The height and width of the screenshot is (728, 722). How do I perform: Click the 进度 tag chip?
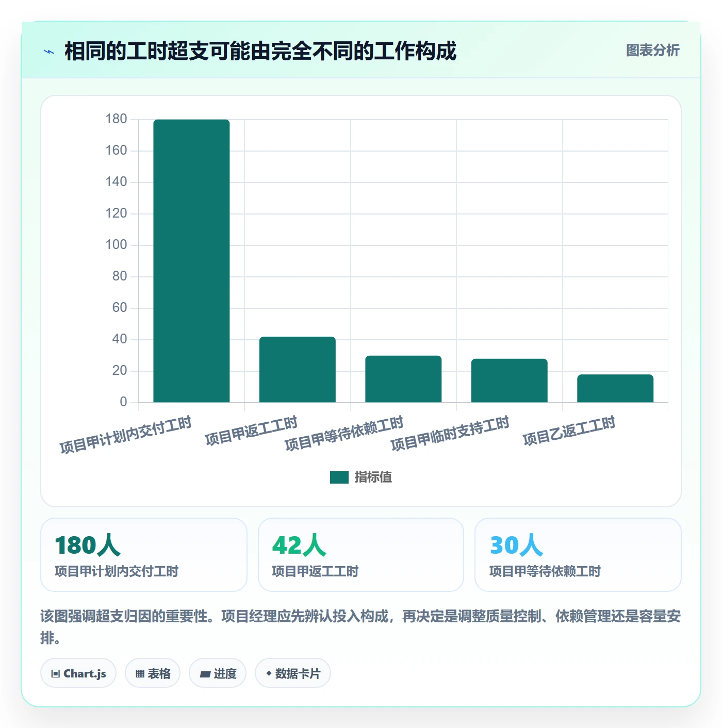(x=218, y=673)
